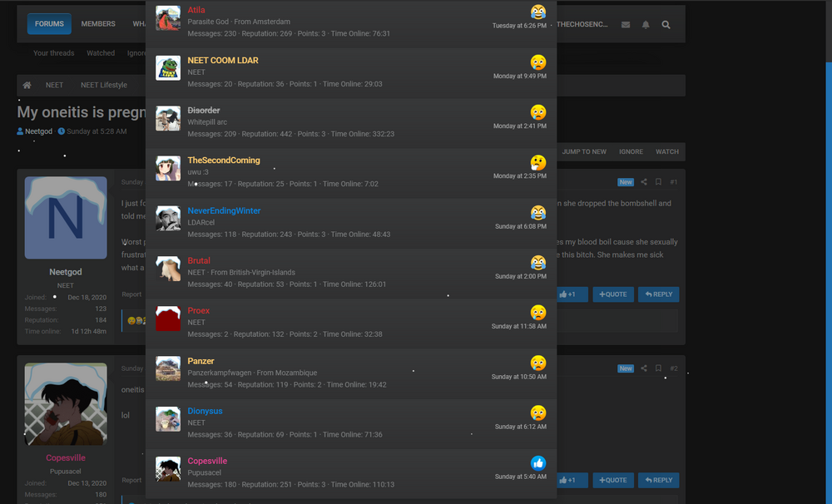Open the Your threads sub-navigation link
This screenshot has height=504, width=832.
point(53,53)
